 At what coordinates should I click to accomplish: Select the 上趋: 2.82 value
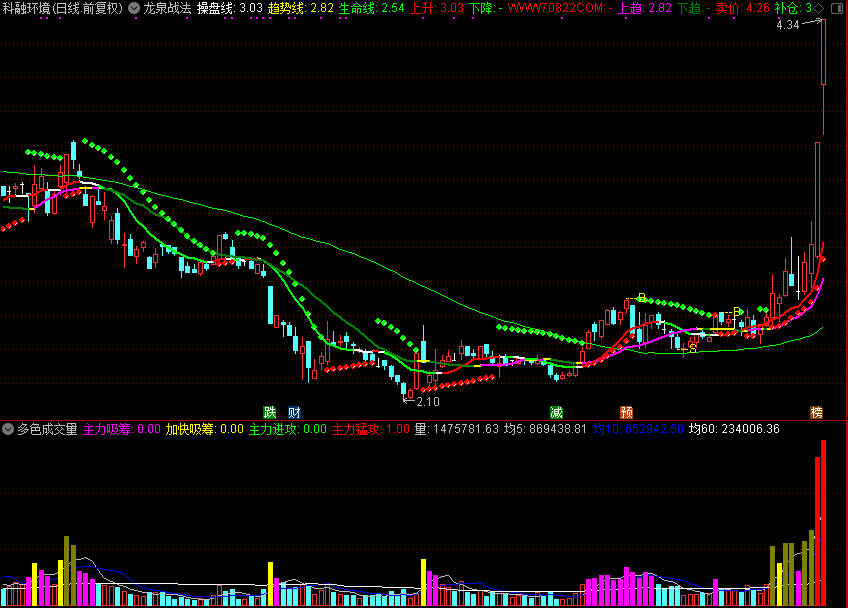[645, 8]
